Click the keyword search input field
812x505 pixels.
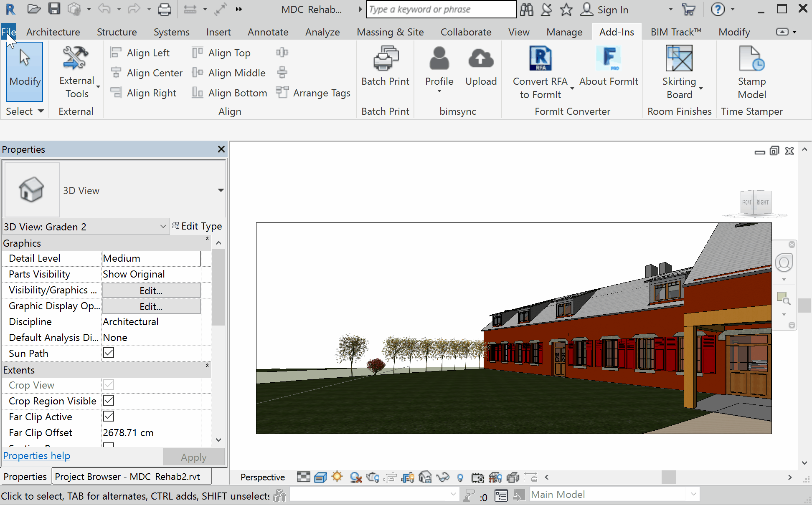(441, 9)
